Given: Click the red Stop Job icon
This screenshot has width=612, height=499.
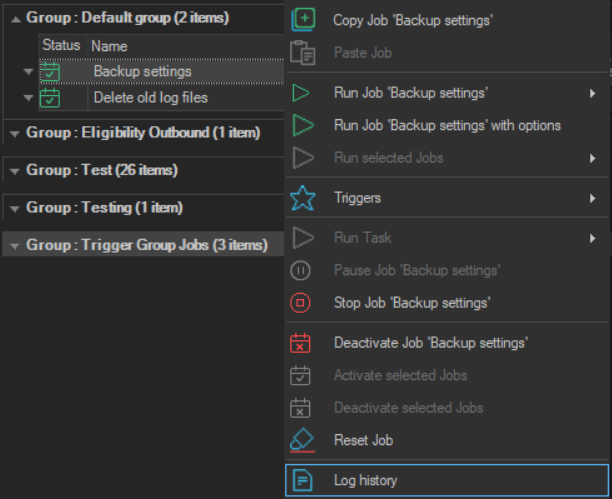Looking at the screenshot, I should 302,302.
